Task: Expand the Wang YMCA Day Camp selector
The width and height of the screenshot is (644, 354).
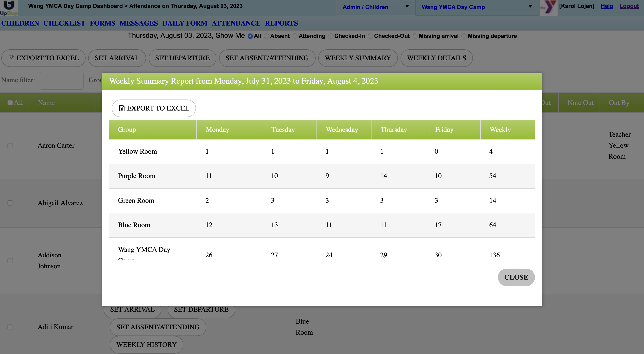Action: pos(476,7)
